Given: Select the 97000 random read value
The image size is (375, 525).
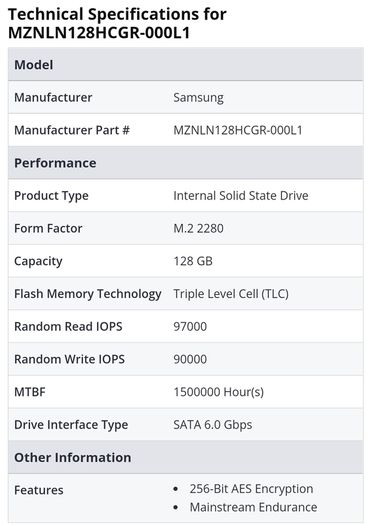Looking at the screenshot, I should [190, 326].
